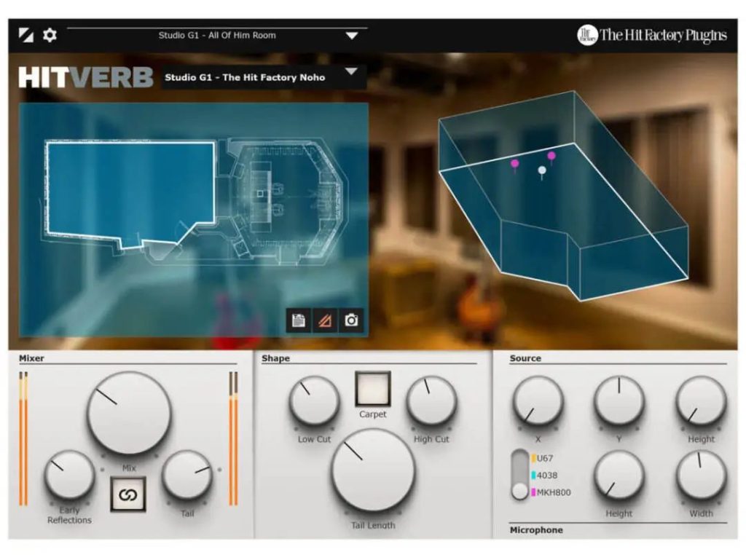This screenshot has height=560, width=746.
Task: Select the right magenta microphone pin
Action: [551, 156]
